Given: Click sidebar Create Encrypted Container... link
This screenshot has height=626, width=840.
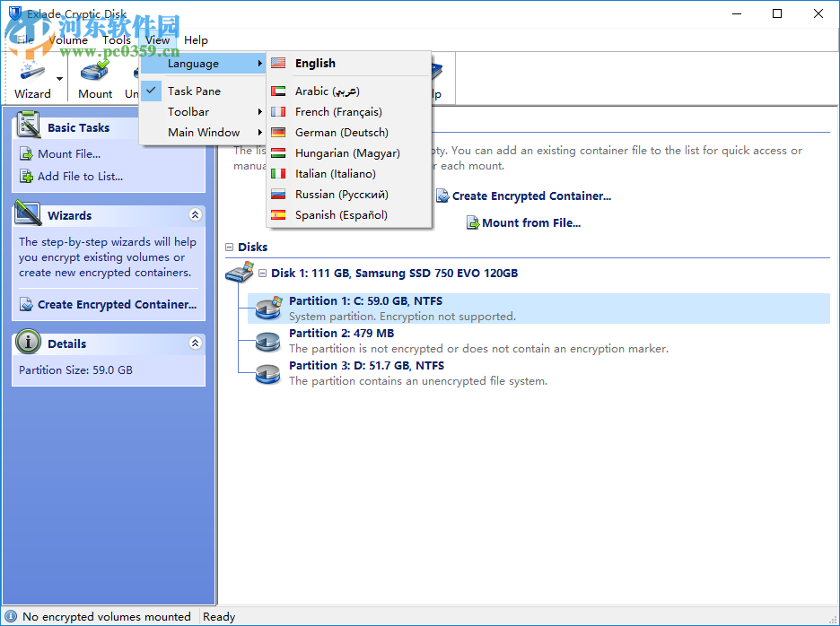Looking at the screenshot, I should [117, 304].
